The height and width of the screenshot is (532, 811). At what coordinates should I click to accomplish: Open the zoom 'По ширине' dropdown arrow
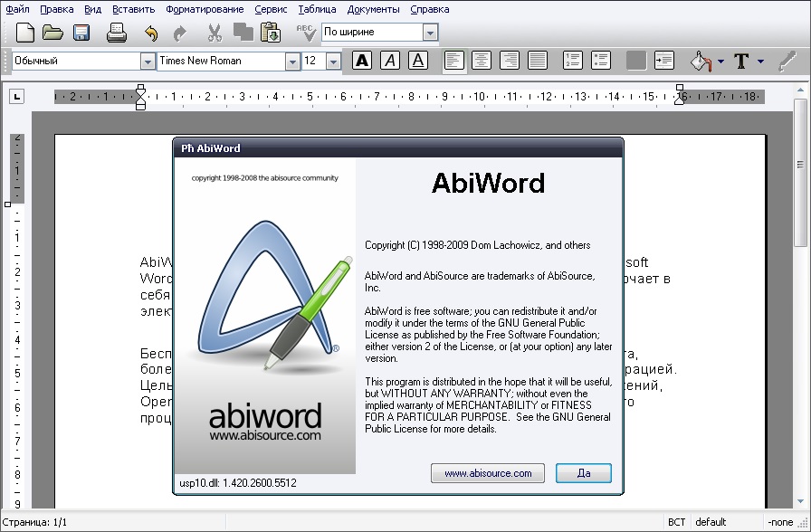click(430, 33)
